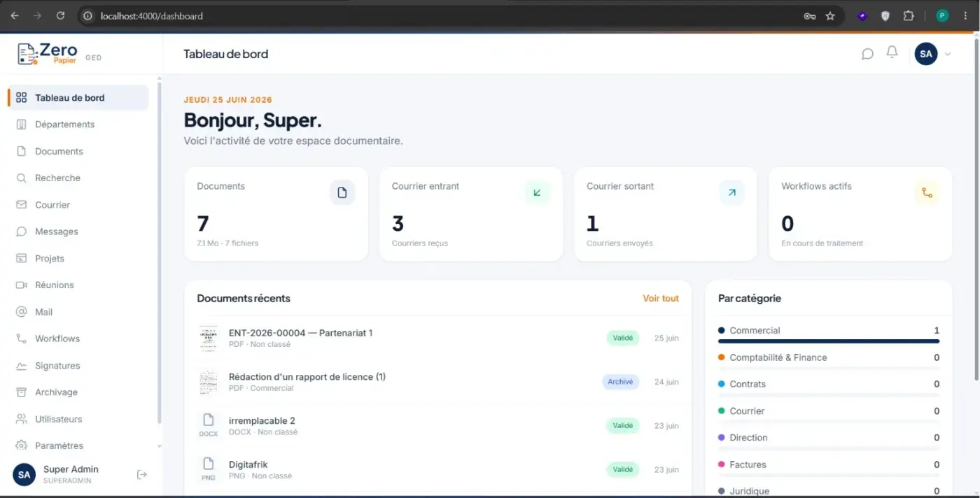
Task: Click the Voir tout link
Action: coord(661,299)
